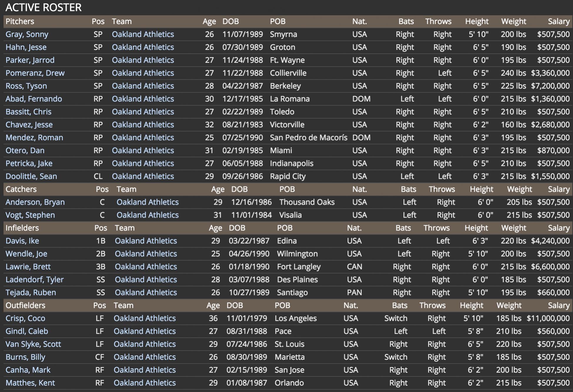Click the Van Slyke, Scott link

pos(33,344)
